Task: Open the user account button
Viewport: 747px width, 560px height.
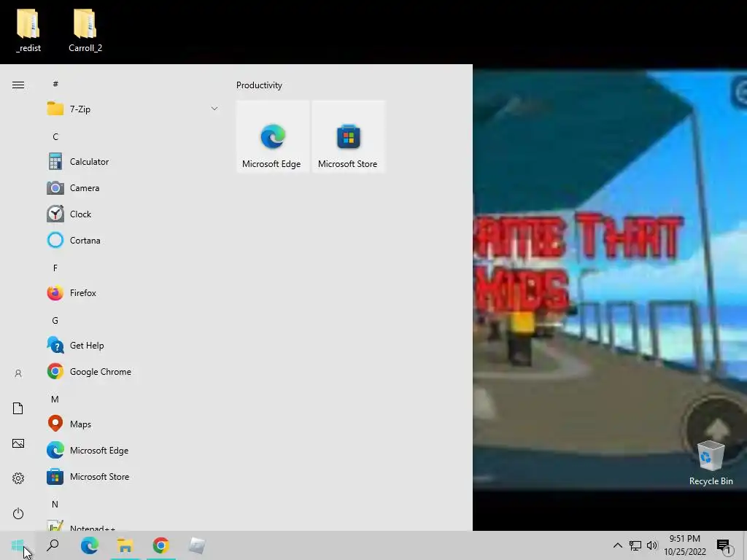Action: tap(18, 373)
